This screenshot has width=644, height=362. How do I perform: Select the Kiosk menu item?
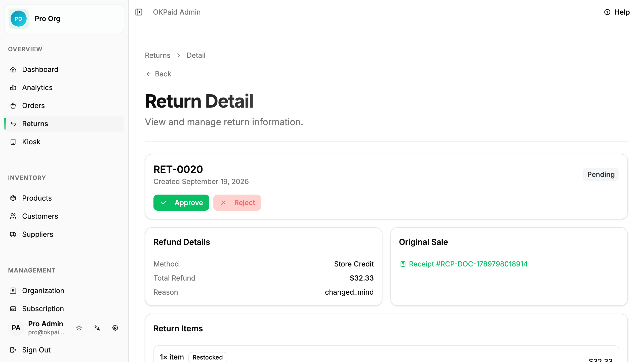pos(64,142)
